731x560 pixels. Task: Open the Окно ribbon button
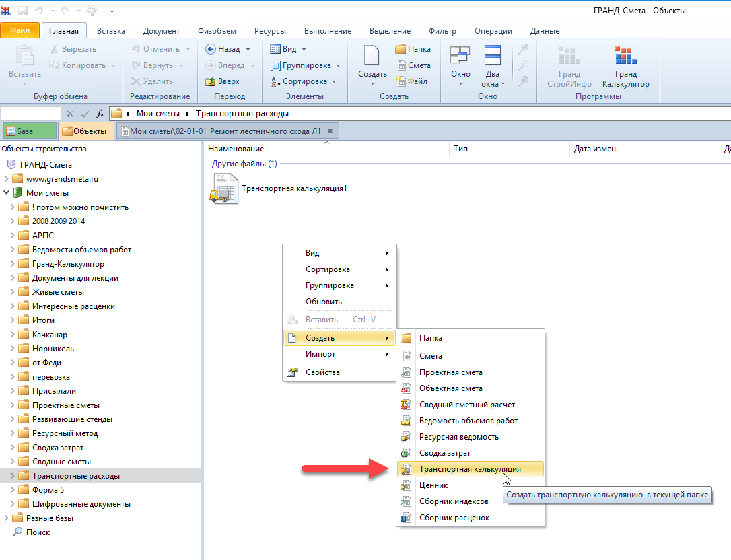pos(460,66)
